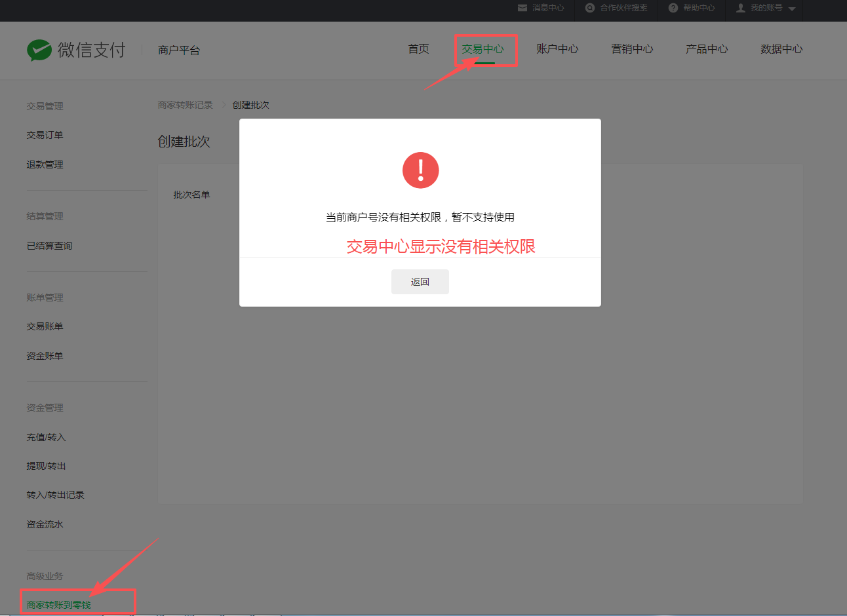Click the envelope icon for 消息中心
Screen dimensions: 847x616
coord(522,8)
